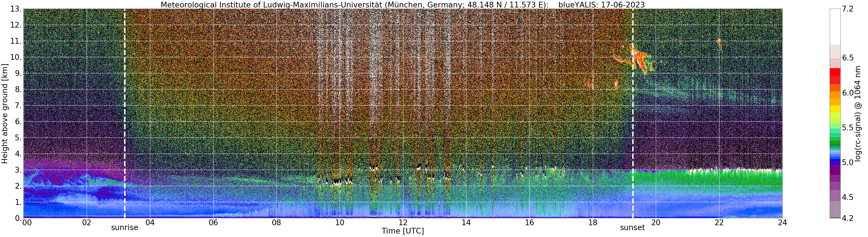
Task: Click the '12' time axis tick label
Action: point(403,223)
